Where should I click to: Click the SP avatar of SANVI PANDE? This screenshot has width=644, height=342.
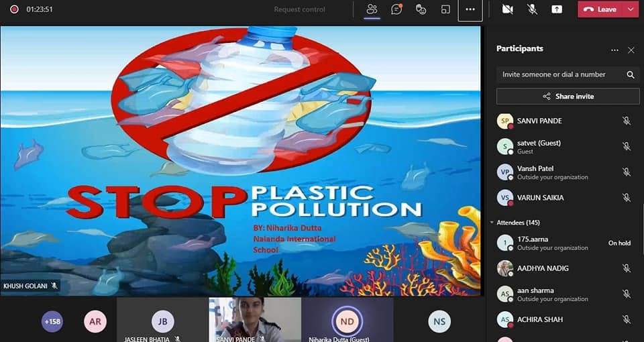click(x=505, y=121)
